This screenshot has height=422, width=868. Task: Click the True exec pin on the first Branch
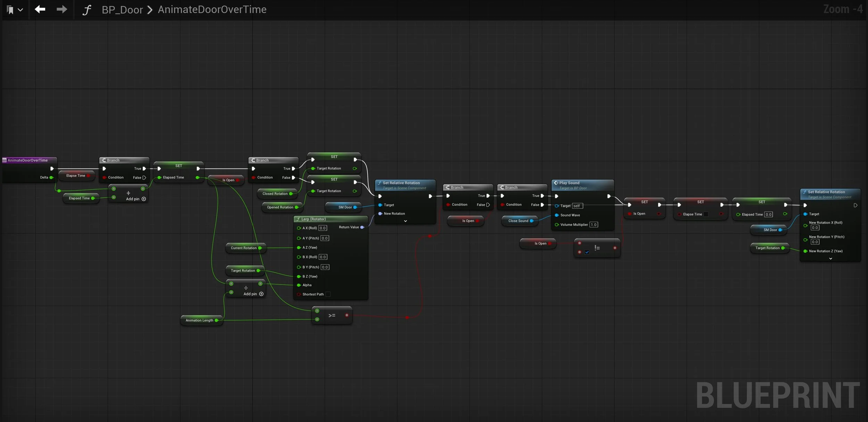pyautogui.click(x=144, y=168)
